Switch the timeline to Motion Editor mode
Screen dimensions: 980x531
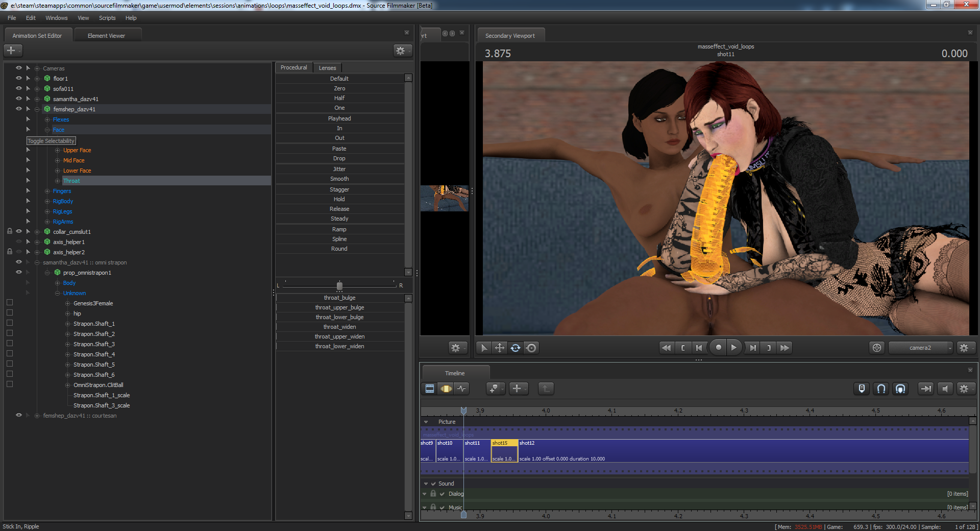[446, 389]
